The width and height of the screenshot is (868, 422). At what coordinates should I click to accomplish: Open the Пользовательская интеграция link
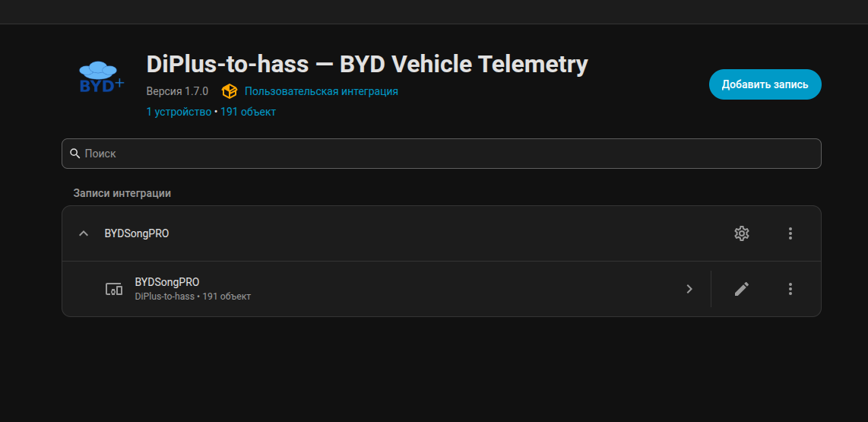pyautogui.click(x=321, y=91)
